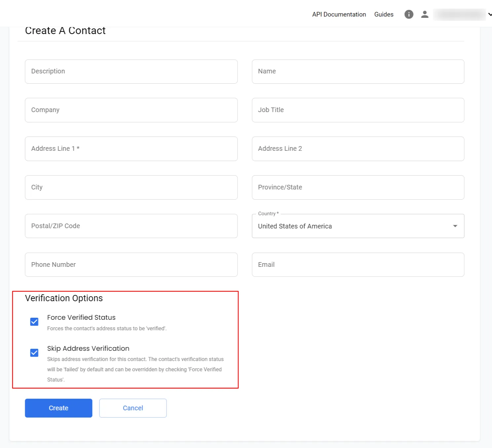
Task: Toggle the Force Verified Status checkbox
Action: pyautogui.click(x=34, y=321)
